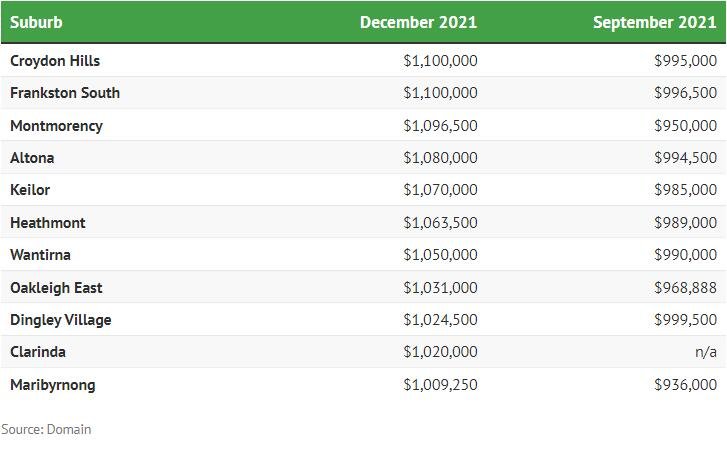Screen dimensions: 727x450
Task: Click the Montmorency suburb name
Action: point(56,126)
